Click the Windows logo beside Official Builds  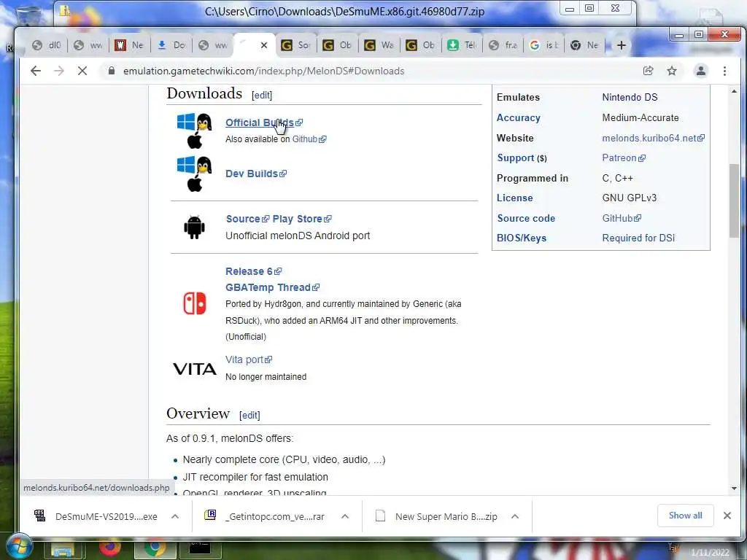point(186,122)
